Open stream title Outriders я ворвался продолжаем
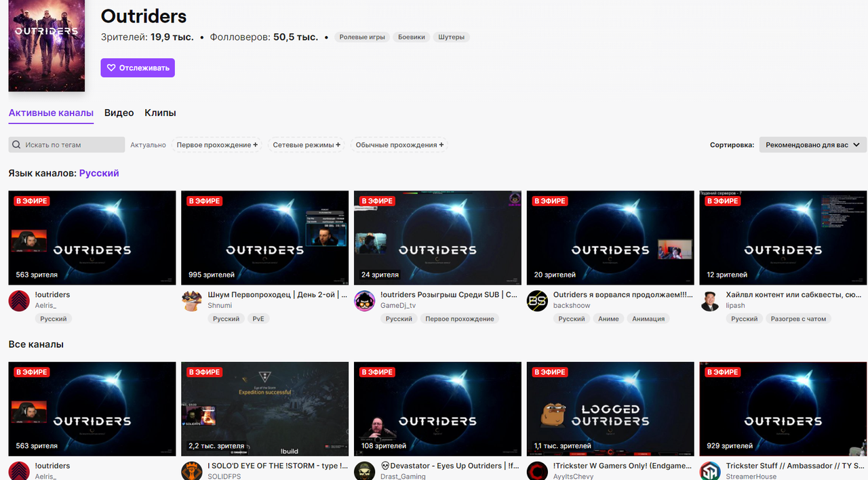 point(623,295)
